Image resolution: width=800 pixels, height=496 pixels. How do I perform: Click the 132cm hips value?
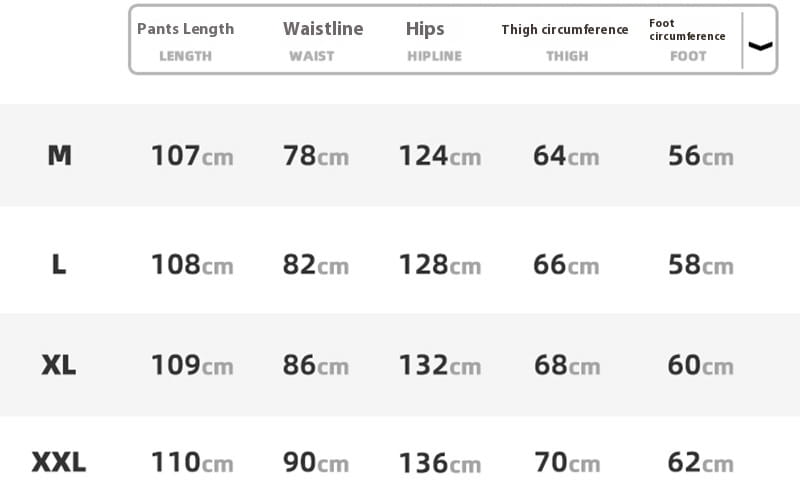pyautogui.click(x=440, y=365)
